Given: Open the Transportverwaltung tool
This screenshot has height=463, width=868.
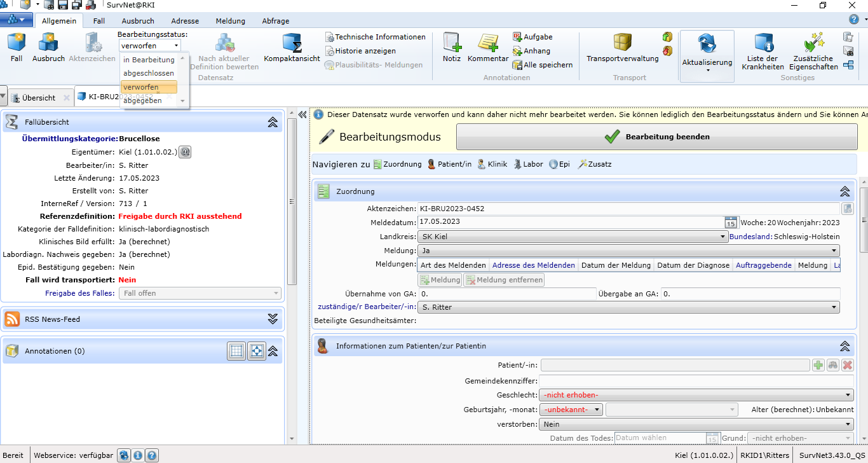Looking at the screenshot, I should click(622, 45).
